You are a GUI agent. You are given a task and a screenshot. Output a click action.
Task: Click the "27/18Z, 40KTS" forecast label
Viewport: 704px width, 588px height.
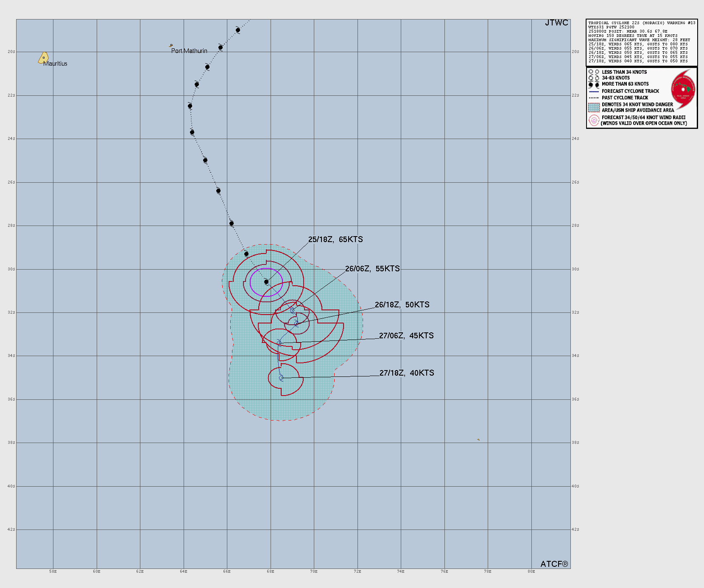tap(407, 373)
